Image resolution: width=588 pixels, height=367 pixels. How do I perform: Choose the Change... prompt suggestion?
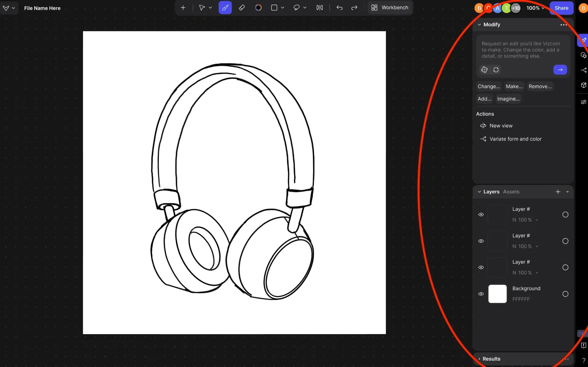pos(489,86)
